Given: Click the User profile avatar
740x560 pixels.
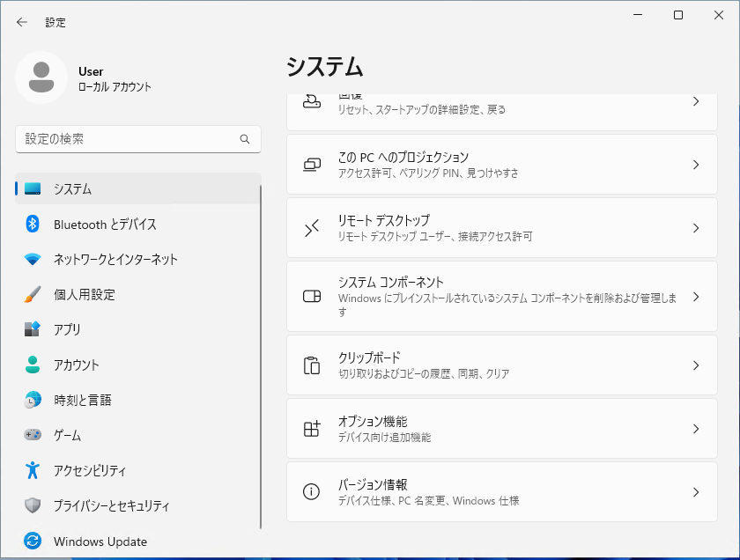Looking at the screenshot, I should tap(41, 77).
